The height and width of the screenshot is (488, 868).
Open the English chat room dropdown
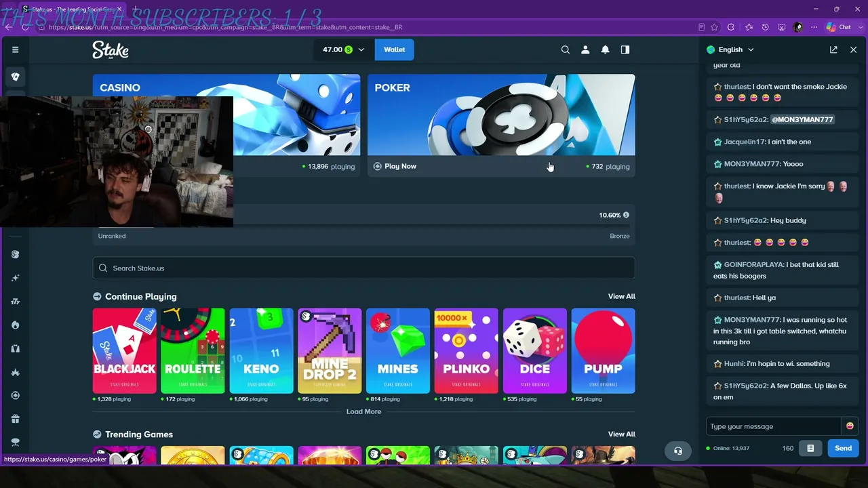[730, 49]
